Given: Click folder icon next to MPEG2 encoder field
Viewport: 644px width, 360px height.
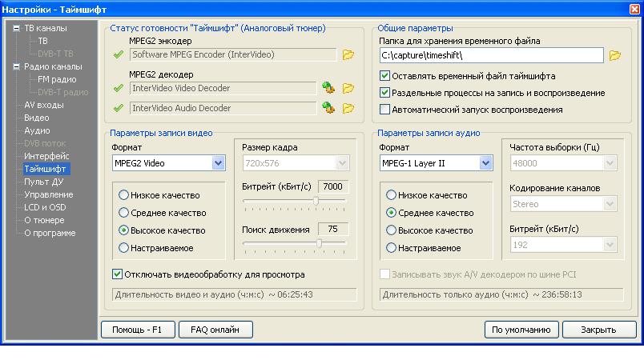Looking at the screenshot, I should (x=348, y=55).
